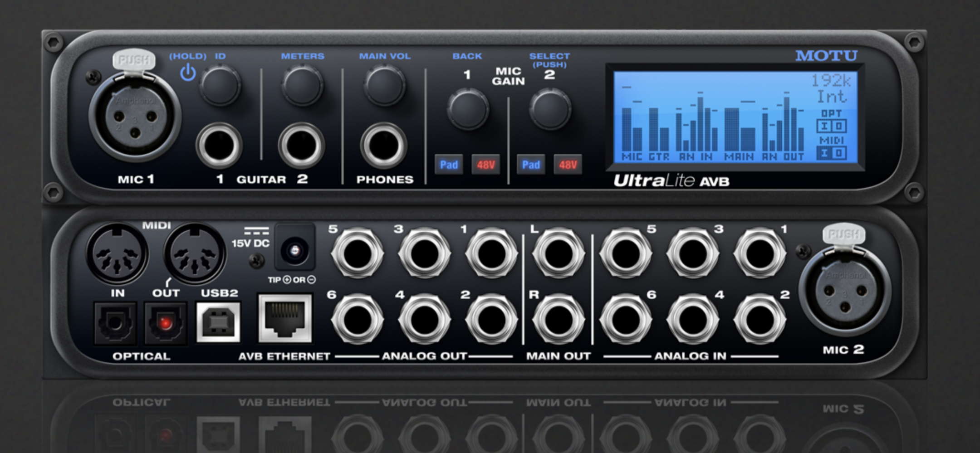Viewport: 980px width, 453px height.
Task: Click Analog In jack 5
Action: (626, 253)
